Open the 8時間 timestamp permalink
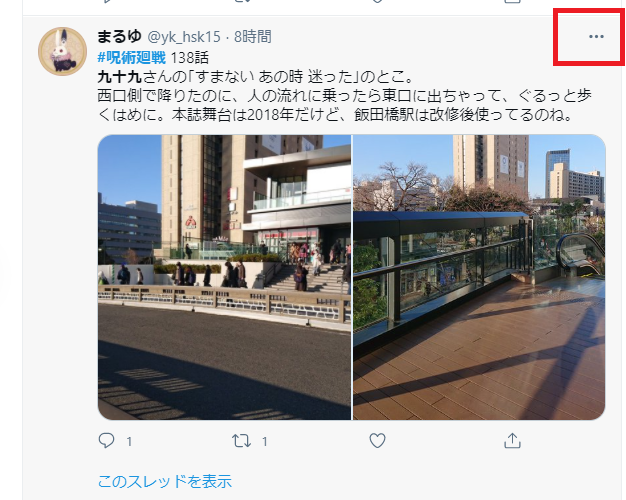This screenshot has width=626, height=500. pos(252,37)
